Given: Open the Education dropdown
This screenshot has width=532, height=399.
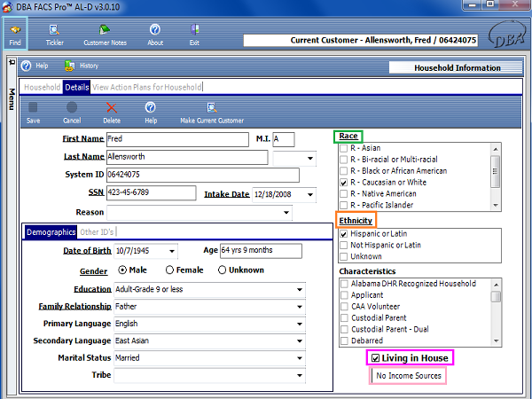Looking at the screenshot, I should (x=300, y=289).
